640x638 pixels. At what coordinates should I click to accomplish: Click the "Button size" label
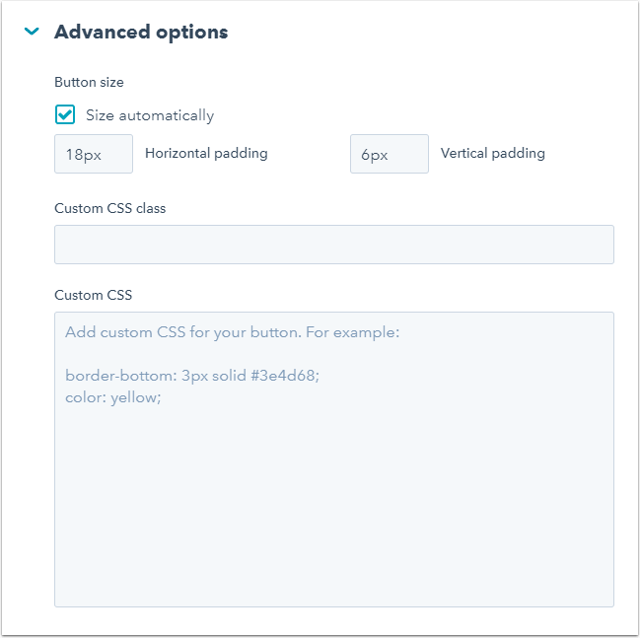[x=89, y=82]
